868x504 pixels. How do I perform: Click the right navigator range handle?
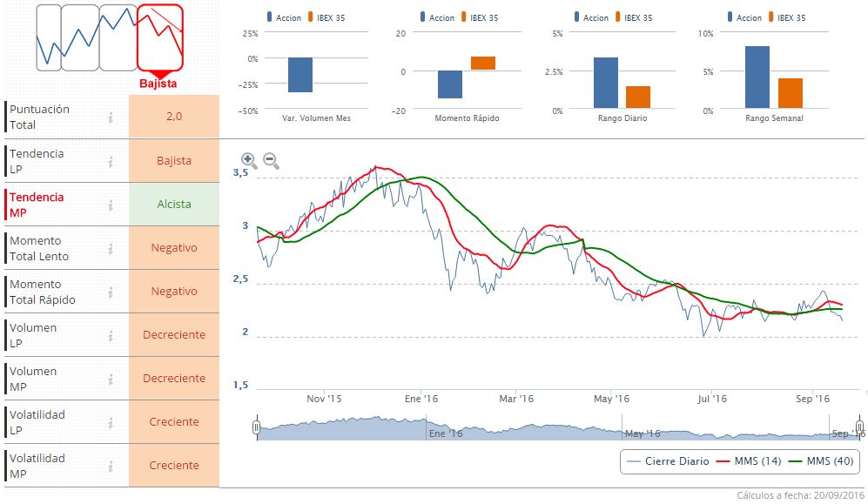pyautogui.click(x=859, y=427)
